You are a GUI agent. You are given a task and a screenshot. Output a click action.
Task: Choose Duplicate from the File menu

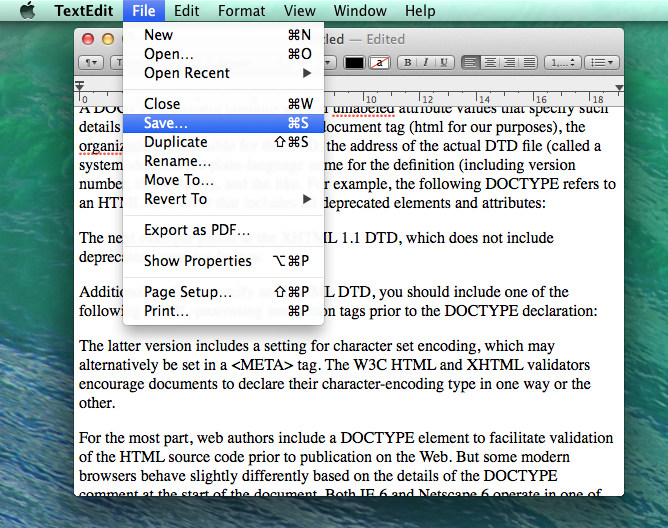tap(223, 141)
